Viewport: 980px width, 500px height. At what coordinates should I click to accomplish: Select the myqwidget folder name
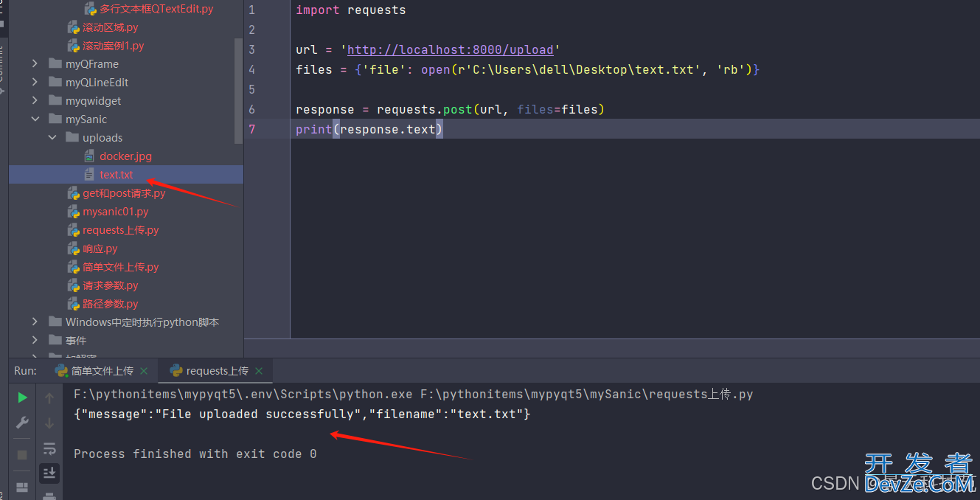[94, 101]
